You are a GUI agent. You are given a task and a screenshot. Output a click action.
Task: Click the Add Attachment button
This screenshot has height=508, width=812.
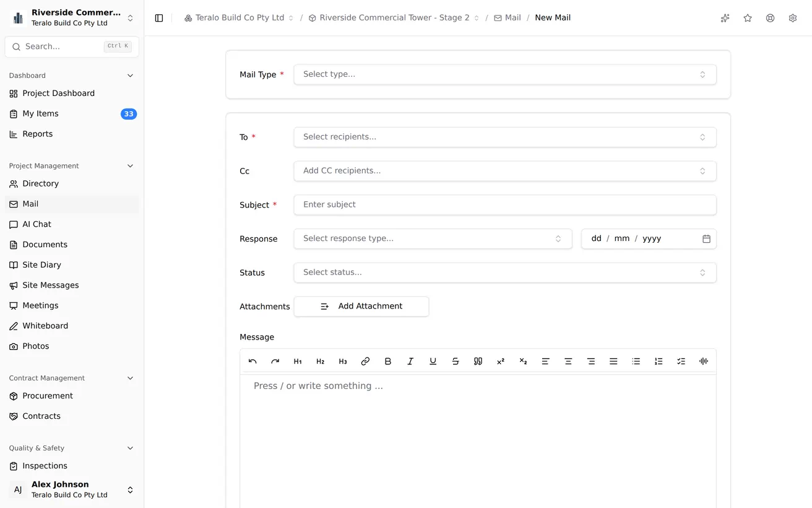click(x=361, y=307)
